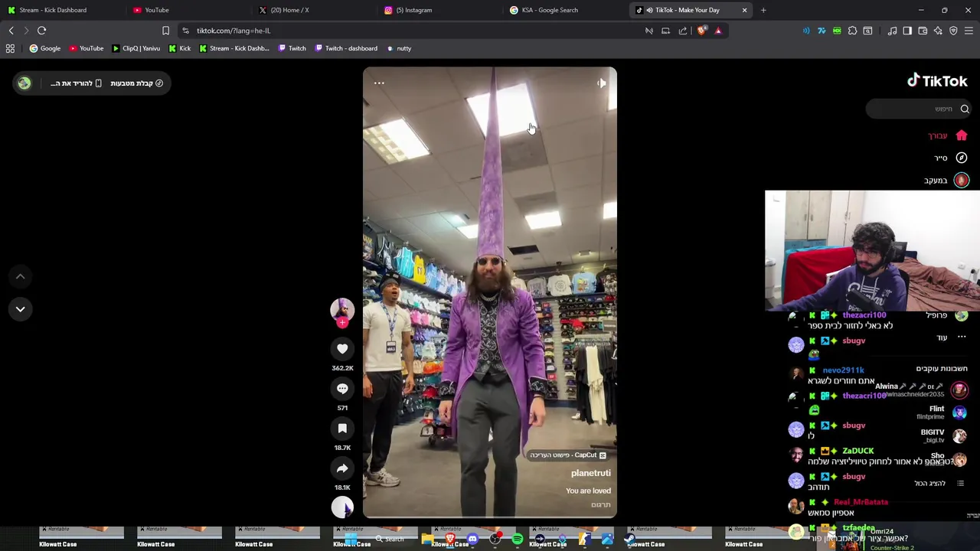980x551 pixels.
Task: Open the Brave Shields lion icon
Action: coord(702,31)
